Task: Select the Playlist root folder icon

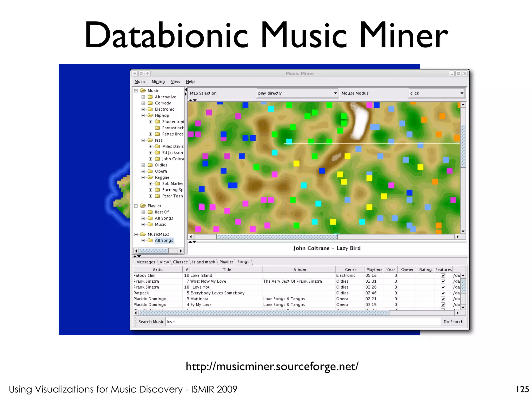Action: [x=143, y=206]
